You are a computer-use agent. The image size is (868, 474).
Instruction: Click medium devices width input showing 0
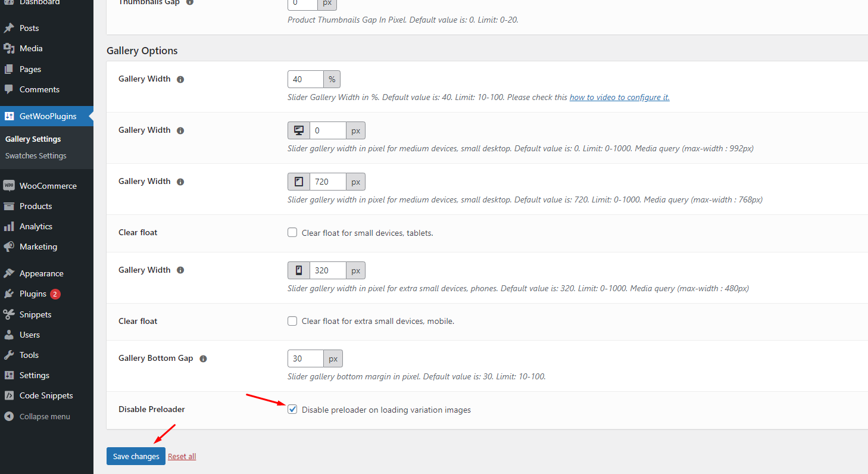(328, 130)
